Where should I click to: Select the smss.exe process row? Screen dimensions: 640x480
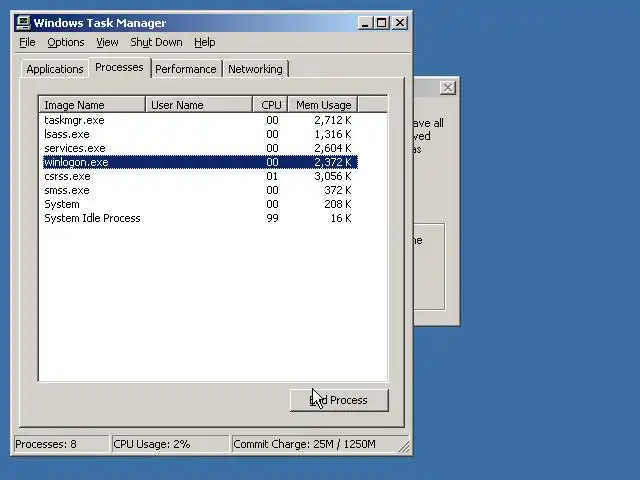(200, 190)
